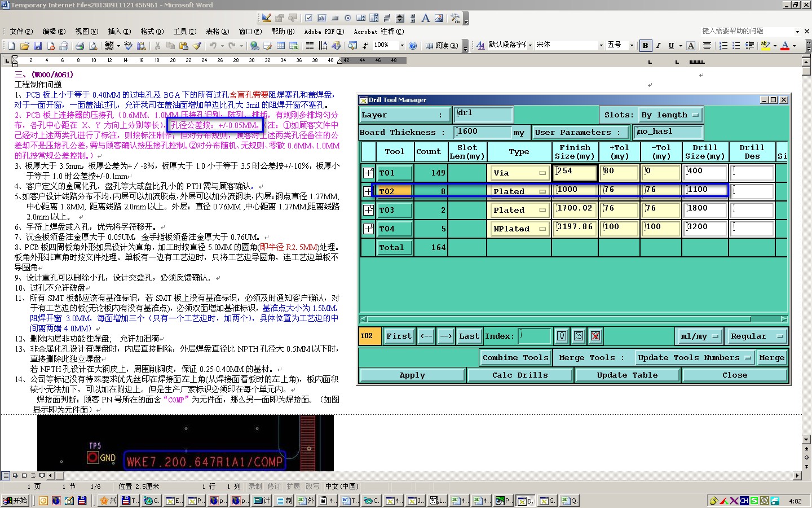The height and width of the screenshot is (508, 812).
Task: Expand the T01 row plus box
Action: [x=368, y=173]
